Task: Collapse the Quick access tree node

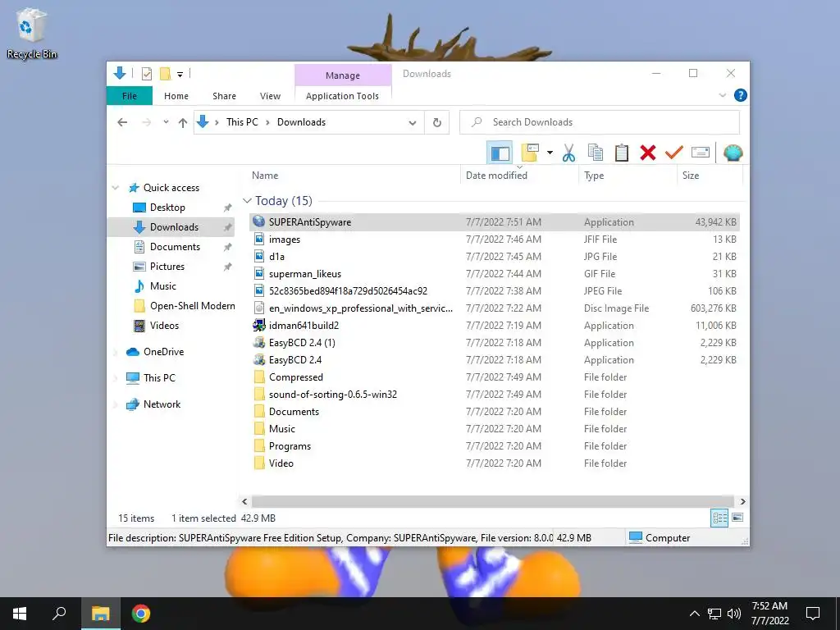Action: 115,188
